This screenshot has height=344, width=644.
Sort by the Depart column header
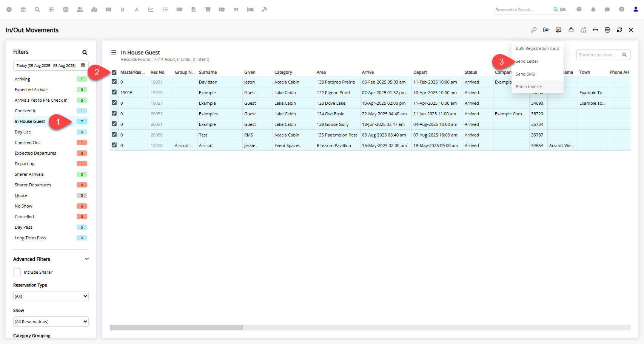pyautogui.click(x=420, y=72)
